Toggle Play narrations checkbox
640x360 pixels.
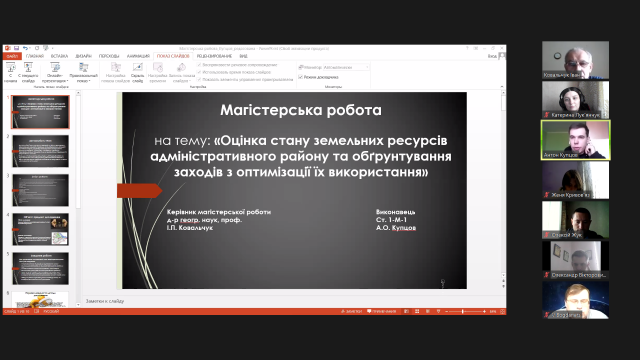pos(199,65)
